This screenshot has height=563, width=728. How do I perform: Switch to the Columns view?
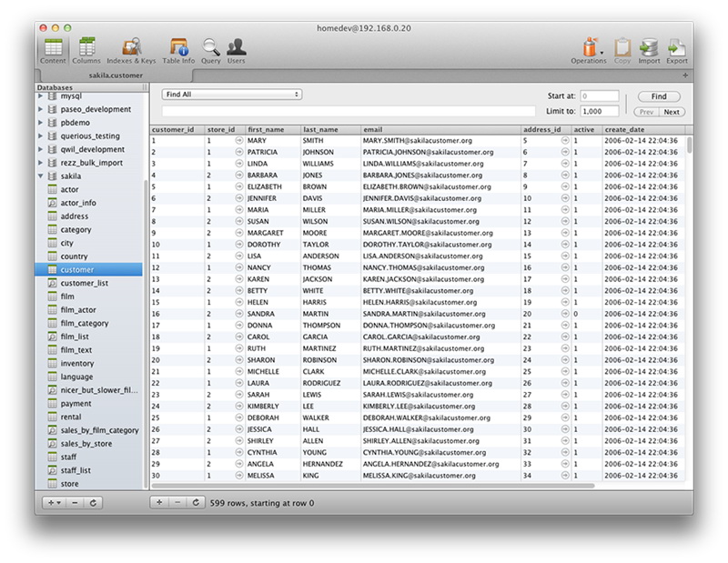click(86, 47)
